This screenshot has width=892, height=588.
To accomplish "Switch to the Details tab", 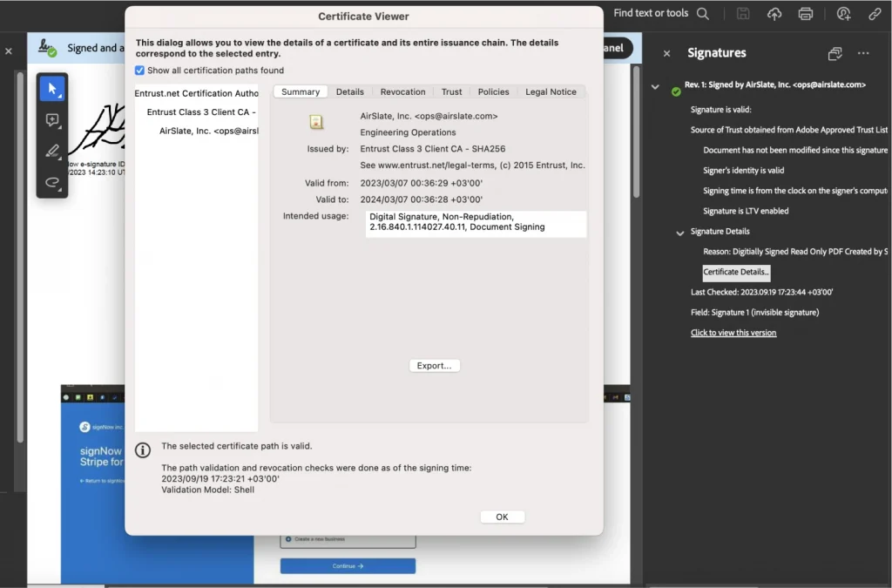I will pyautogui.click(x=350, y=91).
